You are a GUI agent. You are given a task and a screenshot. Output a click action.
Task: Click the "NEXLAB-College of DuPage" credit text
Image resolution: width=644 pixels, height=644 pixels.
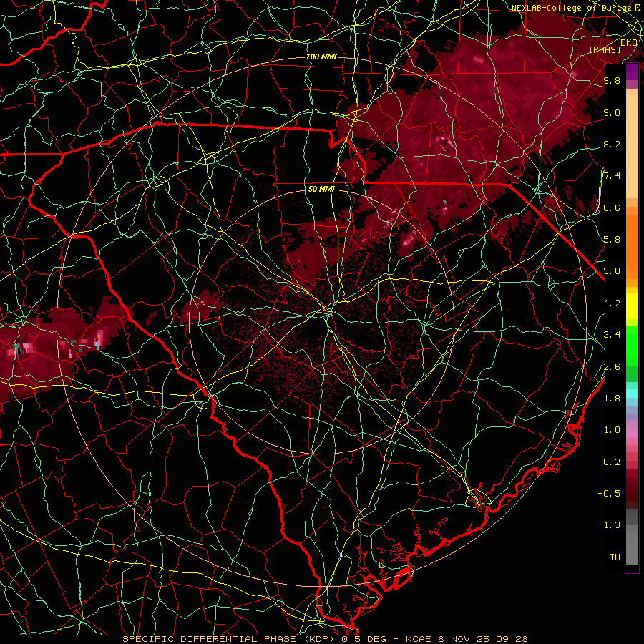tap(572, 8)
